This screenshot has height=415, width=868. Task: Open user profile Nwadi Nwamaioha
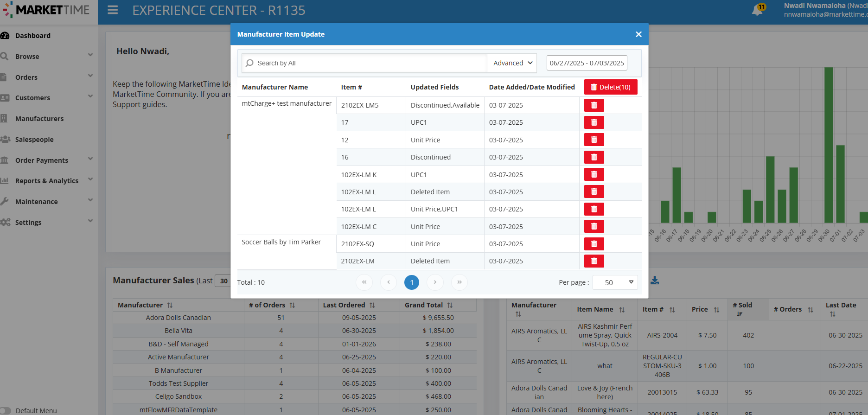pos(825,10)
